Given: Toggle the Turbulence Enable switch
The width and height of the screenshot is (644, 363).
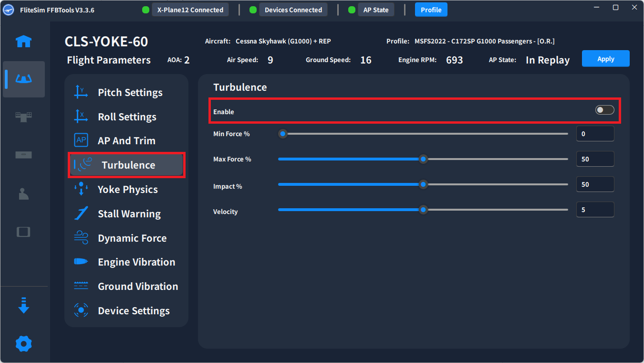Looking at the screenshot, I should pos(604,110).
